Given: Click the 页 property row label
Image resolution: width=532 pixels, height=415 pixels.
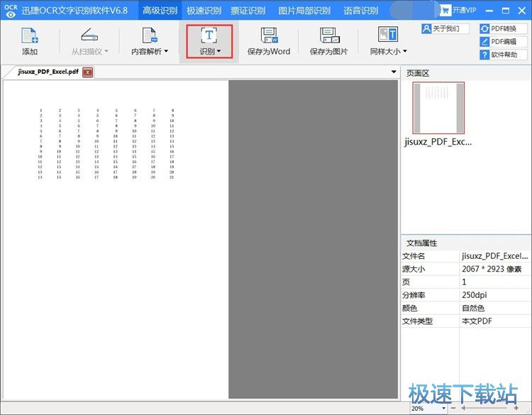Looking at the screenshot, I should point(406,282).
